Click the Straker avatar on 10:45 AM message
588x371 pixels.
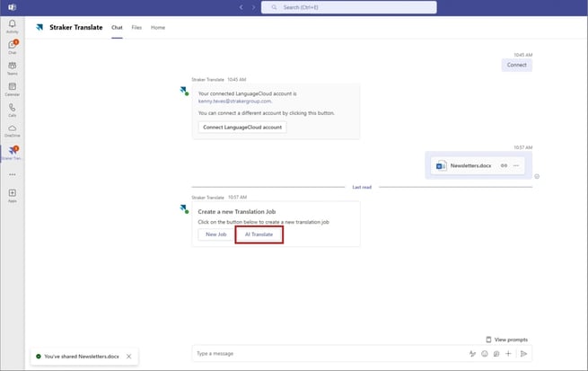click(x=184, y=91)
